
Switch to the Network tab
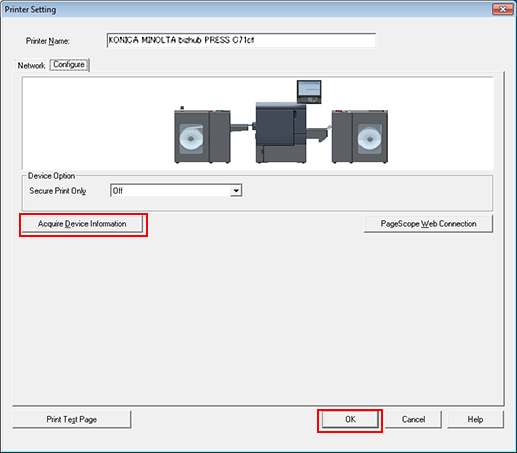tap(31, 65)
